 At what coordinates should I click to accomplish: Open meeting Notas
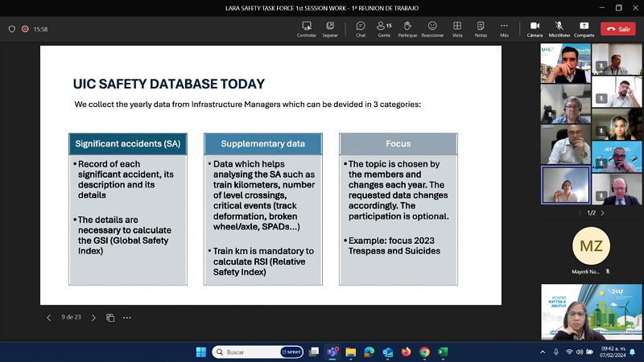481,29
